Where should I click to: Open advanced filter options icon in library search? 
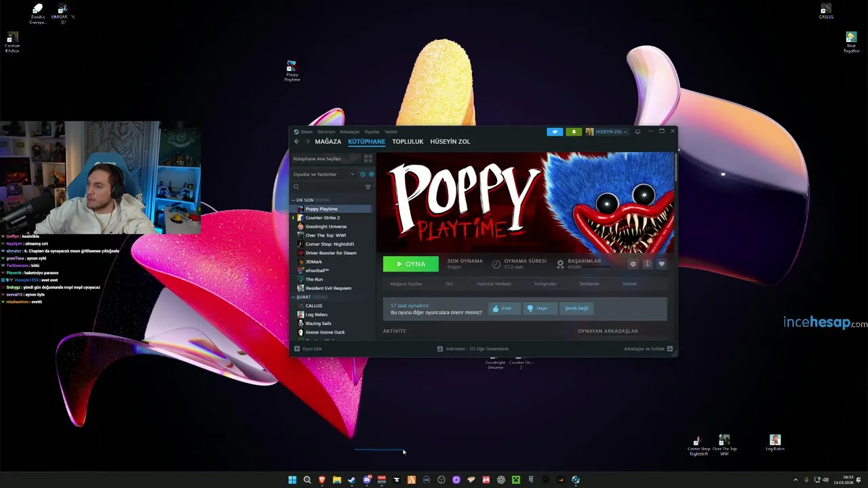(x=368, y=187)
